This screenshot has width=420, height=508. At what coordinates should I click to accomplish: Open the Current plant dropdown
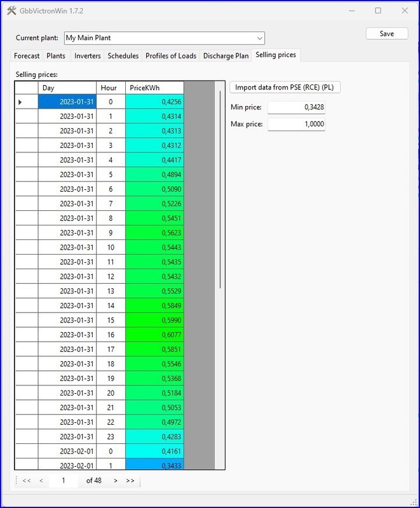259,38
